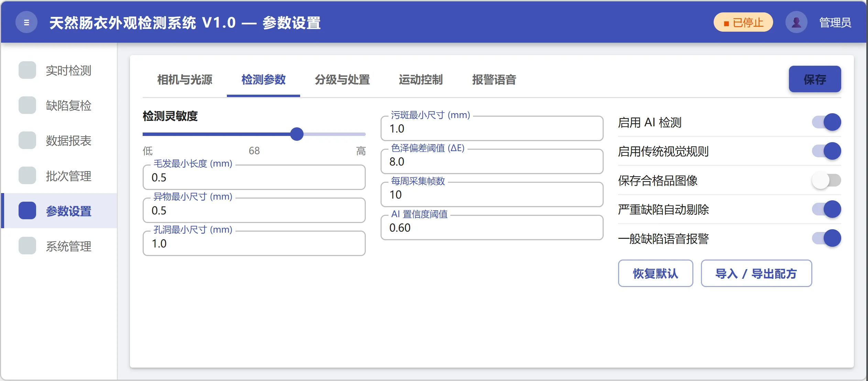Click the 数据报表 sidebar icon
Image resolution: width=868 pixels, height=381 pixels.
click(27, 140)
